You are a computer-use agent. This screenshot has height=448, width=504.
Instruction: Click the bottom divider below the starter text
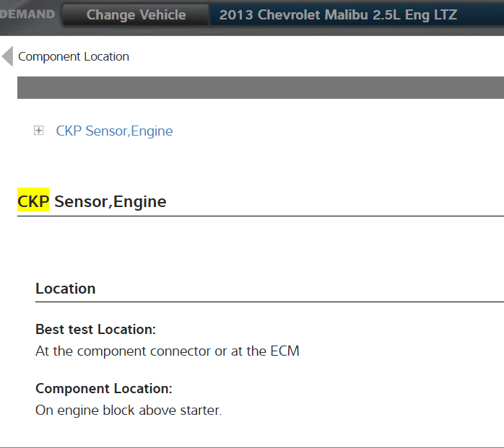[x=252, y=447]
